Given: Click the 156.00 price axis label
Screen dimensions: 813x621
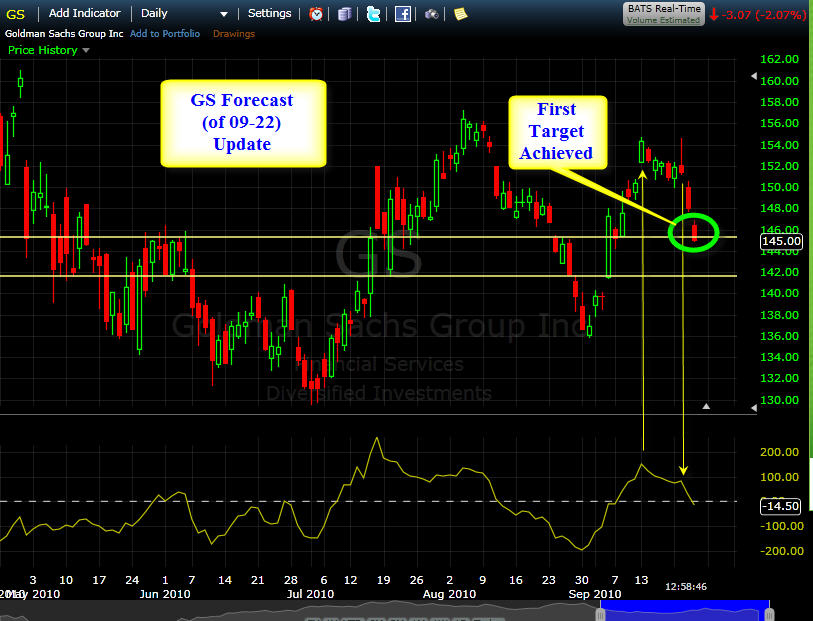Looking at the screenshot, I should (x=779, y=123).
